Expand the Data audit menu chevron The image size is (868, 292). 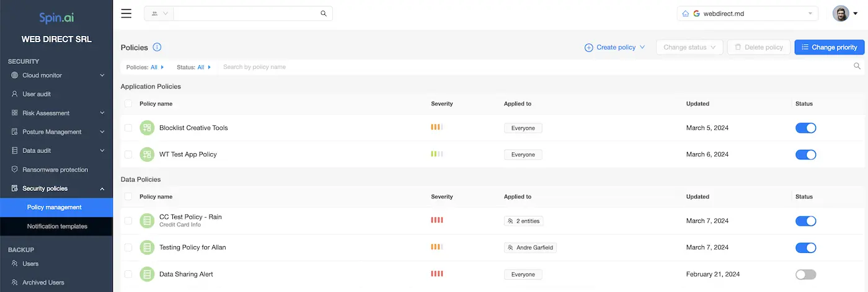tap(102, 151)
